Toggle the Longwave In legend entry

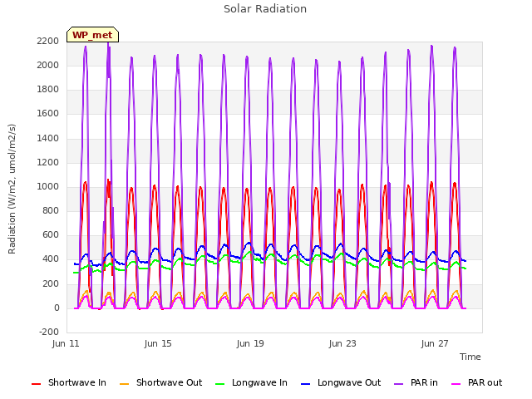(x=251, y=382)
